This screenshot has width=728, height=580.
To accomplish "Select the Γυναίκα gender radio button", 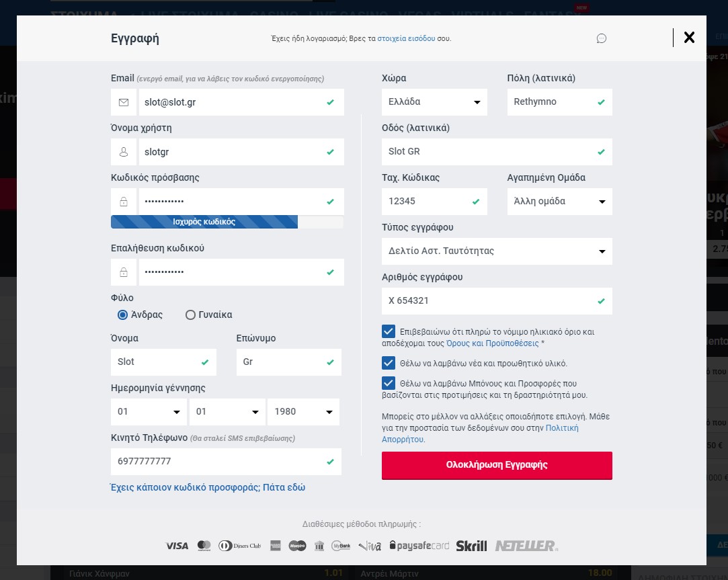I will (x=190, y=315).
